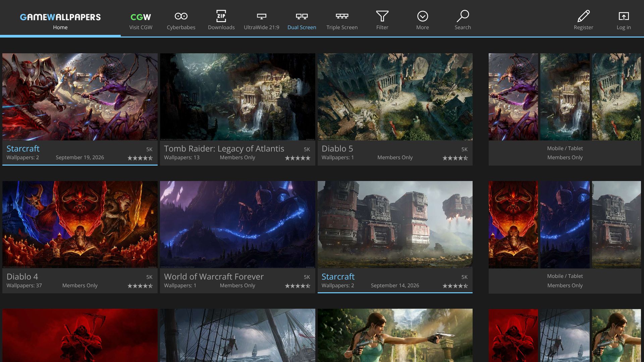The height and width of the screenshot is (362, 644).
Task: View the Starcraft mech walkers wallpaper thumbnail
Action: click(395, 225)
